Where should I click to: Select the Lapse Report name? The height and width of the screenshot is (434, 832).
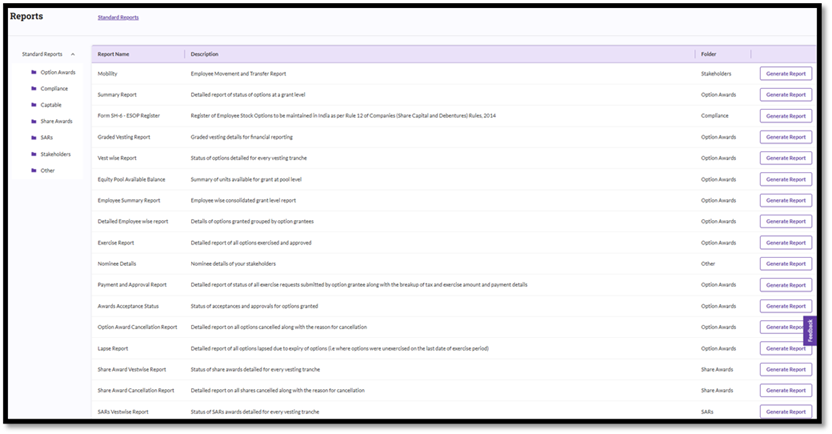112,349
